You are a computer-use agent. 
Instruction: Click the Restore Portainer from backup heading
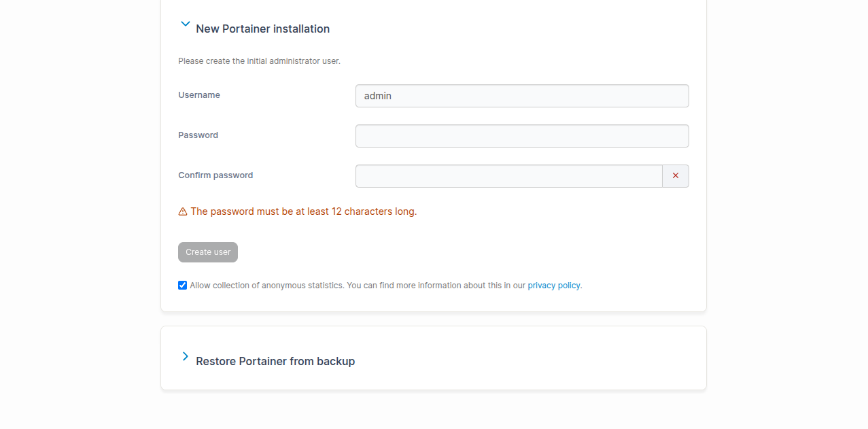tap(275, 361)
